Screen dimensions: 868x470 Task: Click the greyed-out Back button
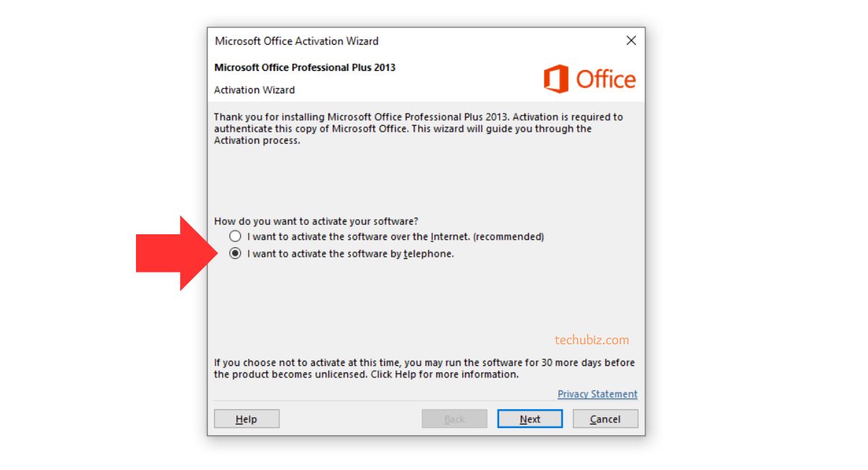pyautogui.click(x=454, y=419)
